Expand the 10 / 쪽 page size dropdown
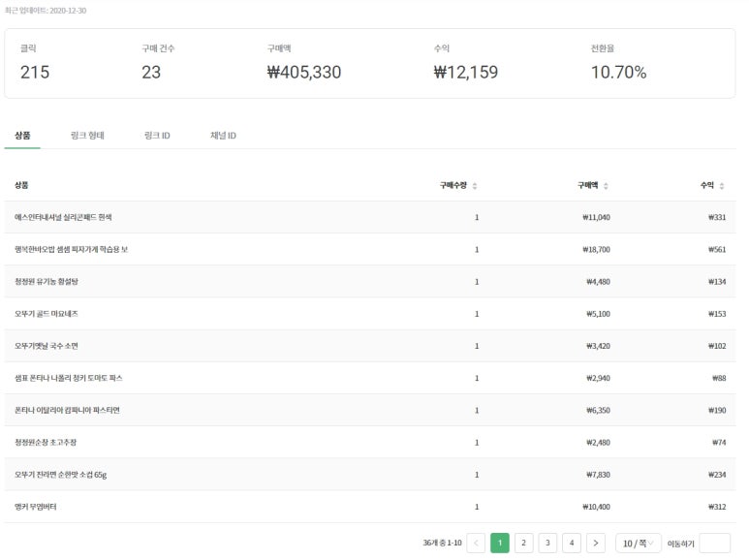This screenshot has width=749, height=560. (639, 544)
